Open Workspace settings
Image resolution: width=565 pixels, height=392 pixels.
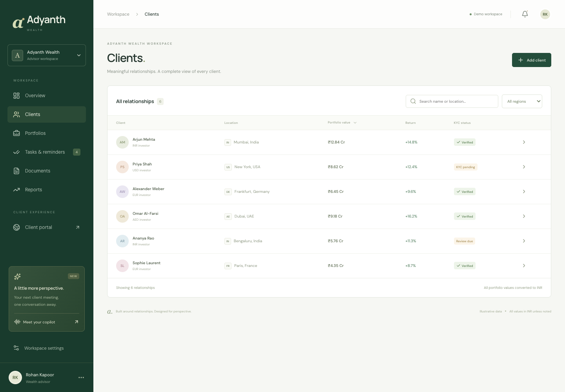pyautogui.click(x=47, y=348)
